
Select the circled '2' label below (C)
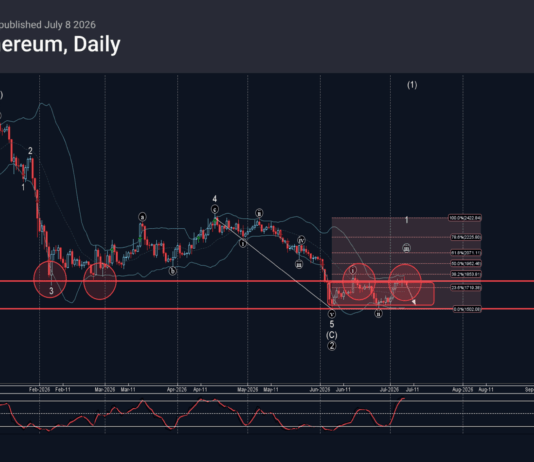coord(332,346)
